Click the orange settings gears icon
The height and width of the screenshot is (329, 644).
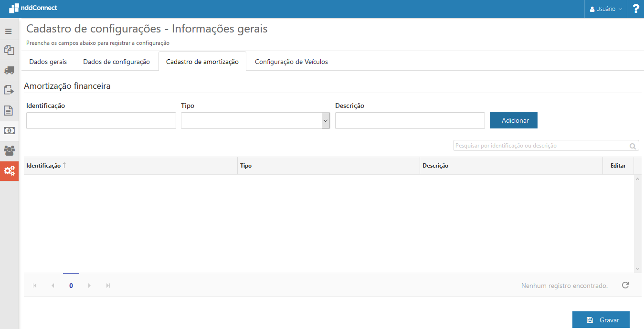(x=9, y=170)
